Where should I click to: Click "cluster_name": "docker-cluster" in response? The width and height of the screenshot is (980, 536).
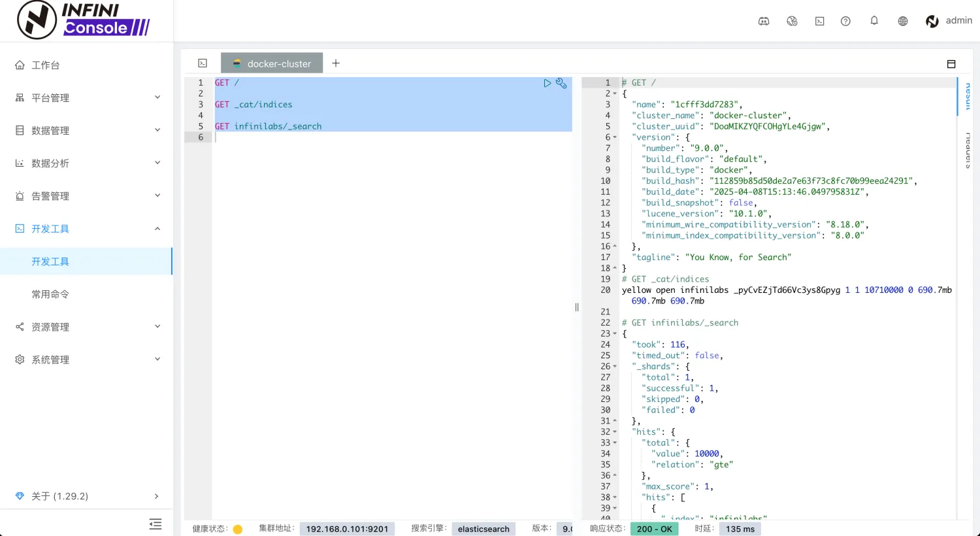[x=711, y=116]
